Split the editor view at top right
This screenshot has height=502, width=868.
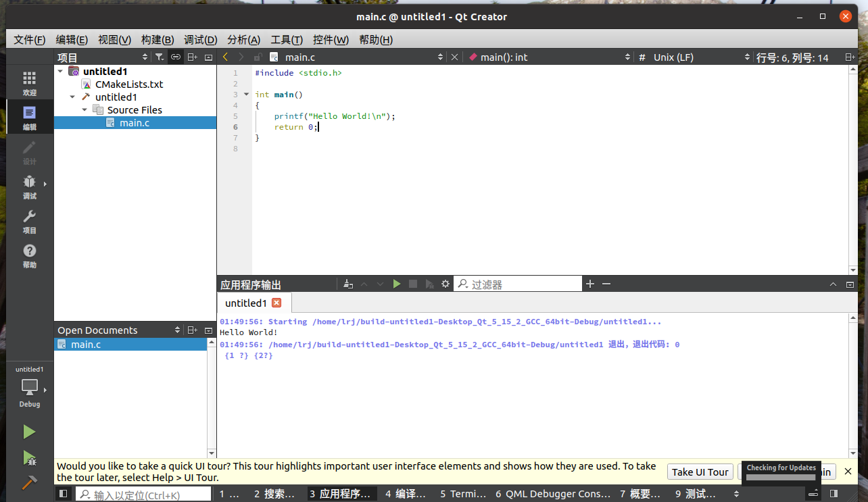850,57
